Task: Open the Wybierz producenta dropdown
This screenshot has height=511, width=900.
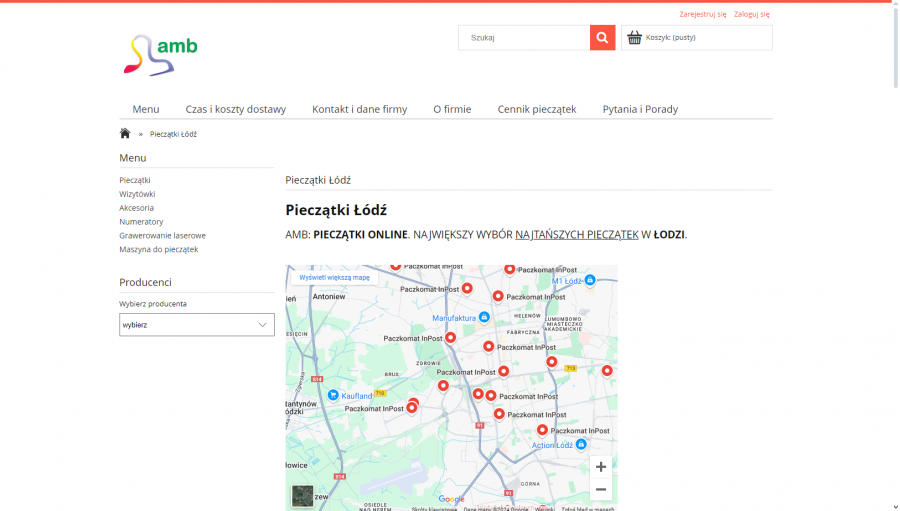Action: tap(197, 324)
